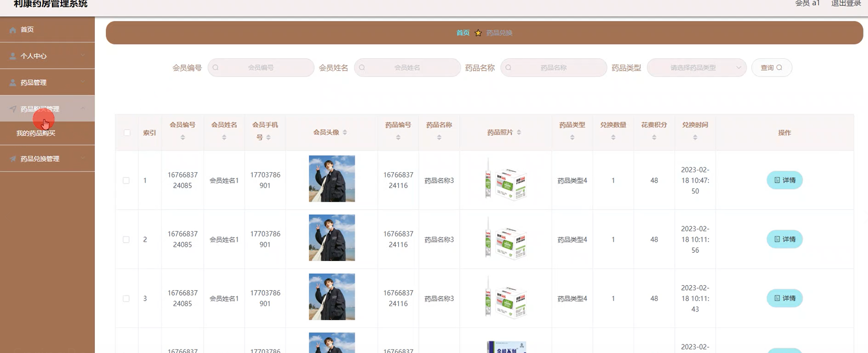Sort by the 会员手机号 column
868x353 pixels.
[x=268, y=137]
